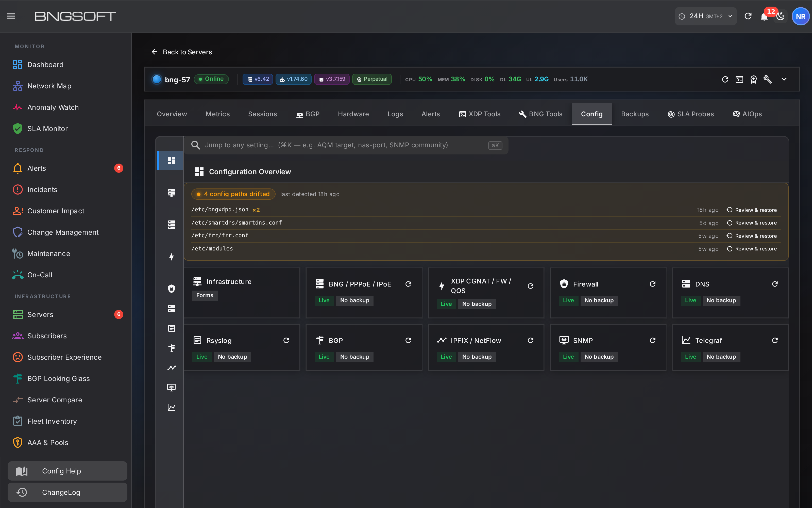Review & restore /etc/frr/frr.conf
The image size is (812, 508).
752,236
